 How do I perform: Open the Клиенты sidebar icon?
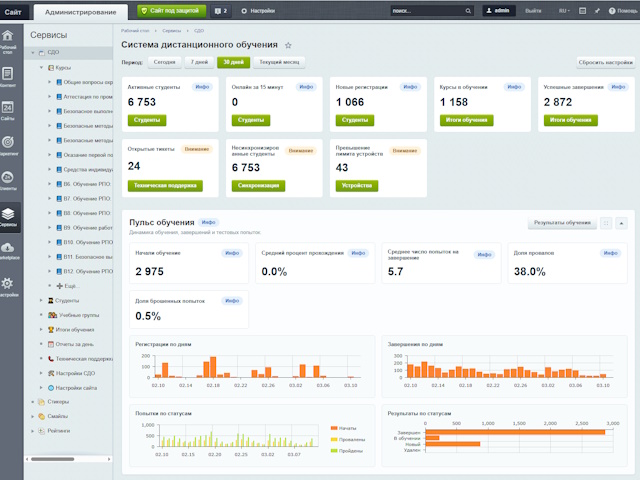[x=8, y=177]
